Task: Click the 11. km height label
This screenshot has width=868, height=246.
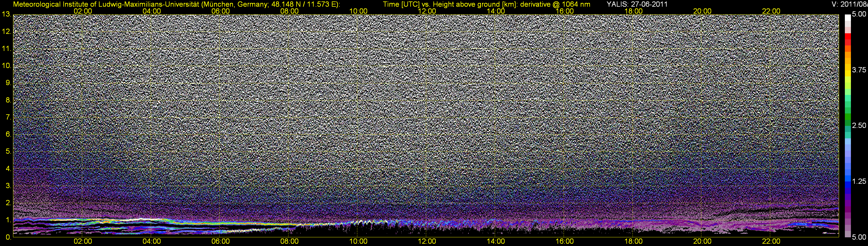Action: click(6, 49)
